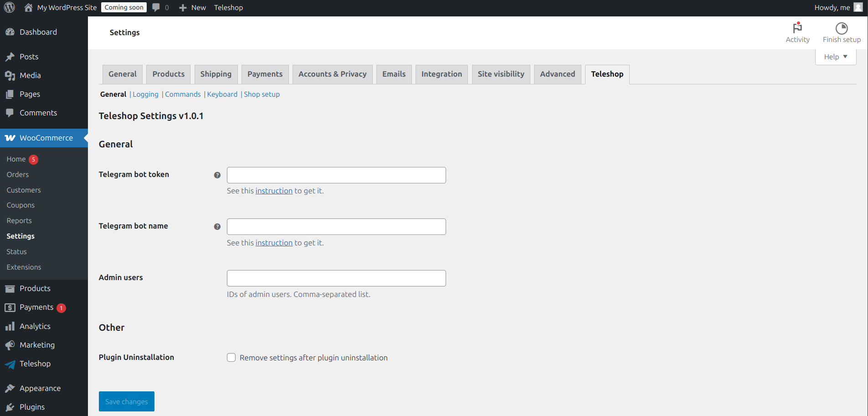Switch to the Payments settings tab

pos(265,74)
